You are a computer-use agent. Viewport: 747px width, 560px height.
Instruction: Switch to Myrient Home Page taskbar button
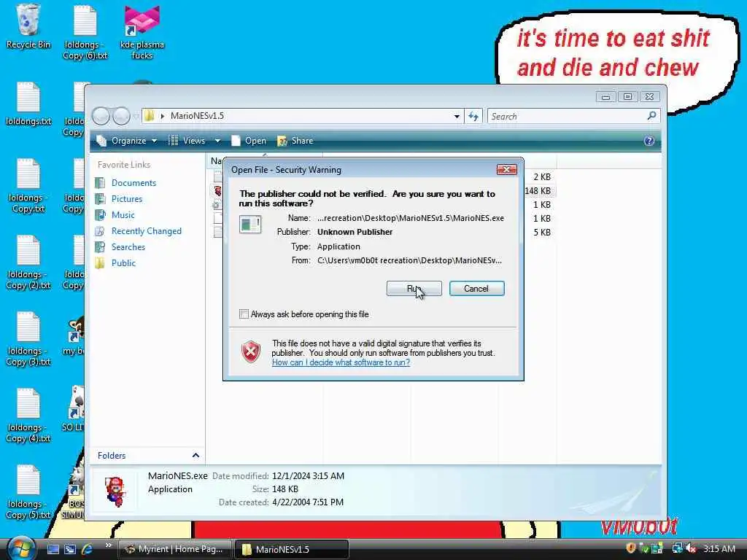[x=174, y=549]
